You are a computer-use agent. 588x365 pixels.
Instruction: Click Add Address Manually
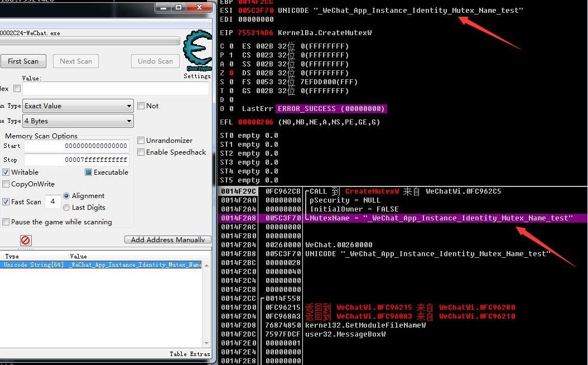pyautogui.click(x=167, y=239)
